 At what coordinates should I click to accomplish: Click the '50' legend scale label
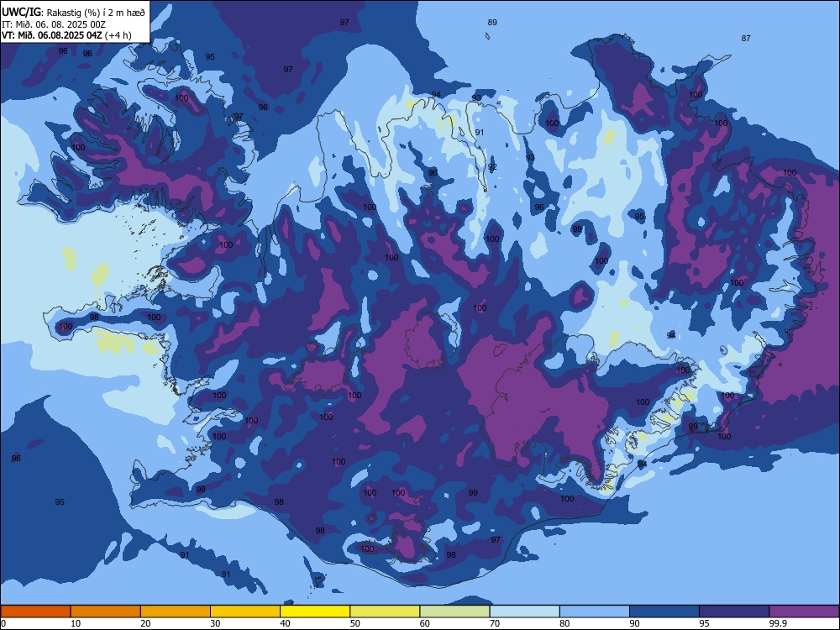tap(355, 623)
